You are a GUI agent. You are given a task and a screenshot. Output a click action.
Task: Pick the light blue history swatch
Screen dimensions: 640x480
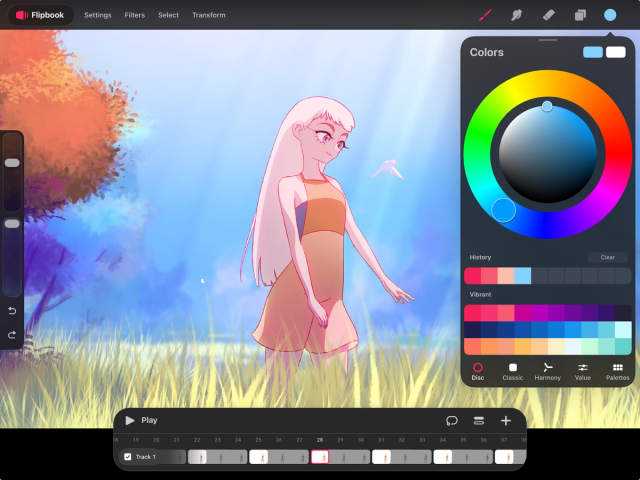[522, 276]
